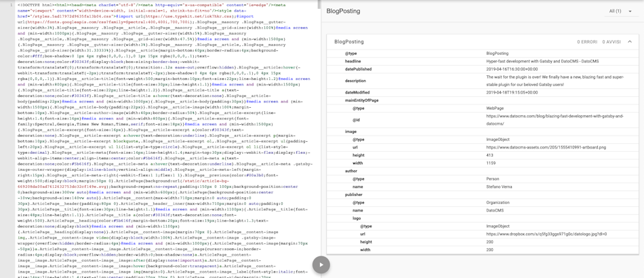Viewport: 644px width, 278px height.
Task: Click the @id property label
Action: point(355,120)
